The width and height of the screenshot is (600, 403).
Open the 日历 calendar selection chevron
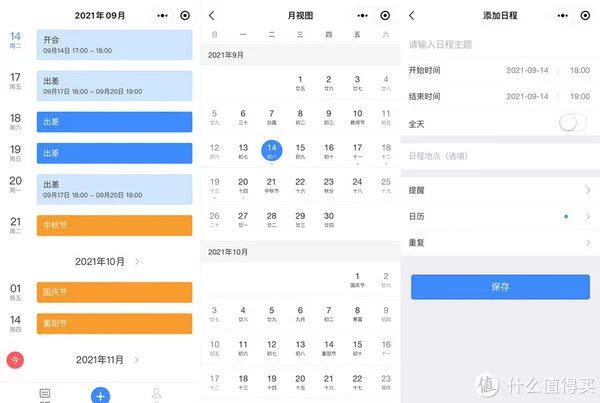(588, 217)
